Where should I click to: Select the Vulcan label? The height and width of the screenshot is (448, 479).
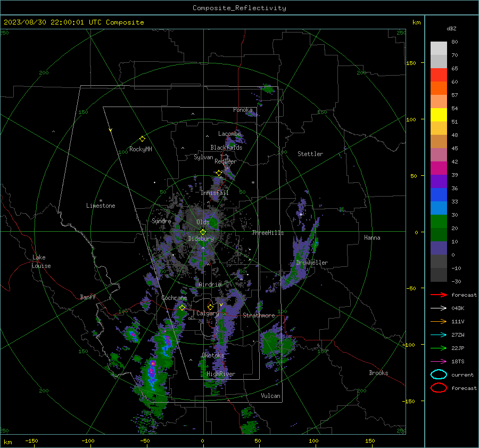point(271,396)
